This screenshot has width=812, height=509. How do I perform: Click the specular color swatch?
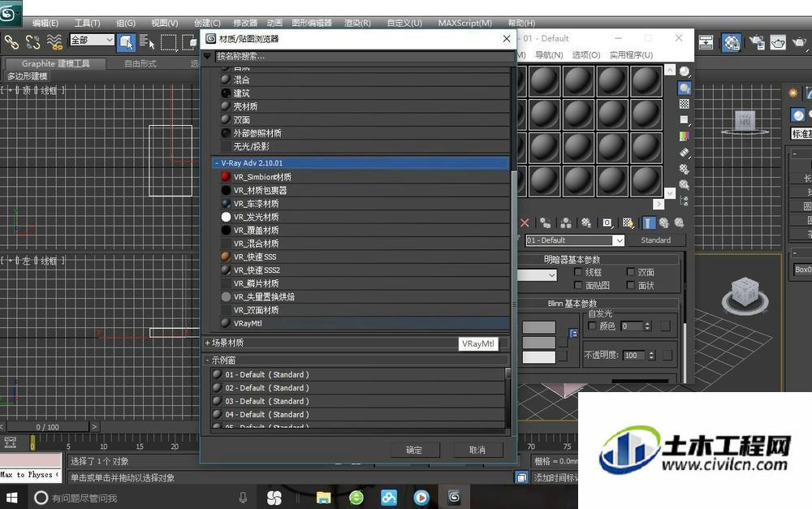(x=538, y=356)
